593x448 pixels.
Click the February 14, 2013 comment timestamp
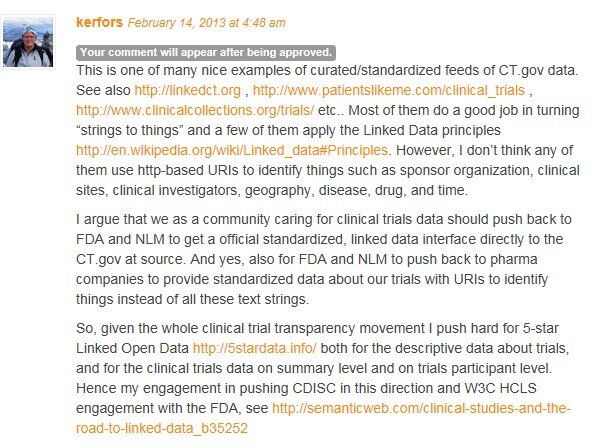206,23
